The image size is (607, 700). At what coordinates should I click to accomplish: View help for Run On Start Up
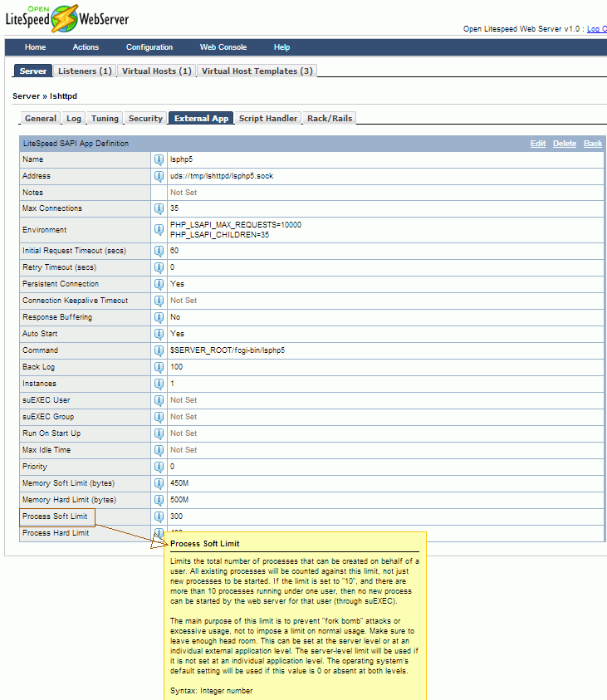click(159, 433)
